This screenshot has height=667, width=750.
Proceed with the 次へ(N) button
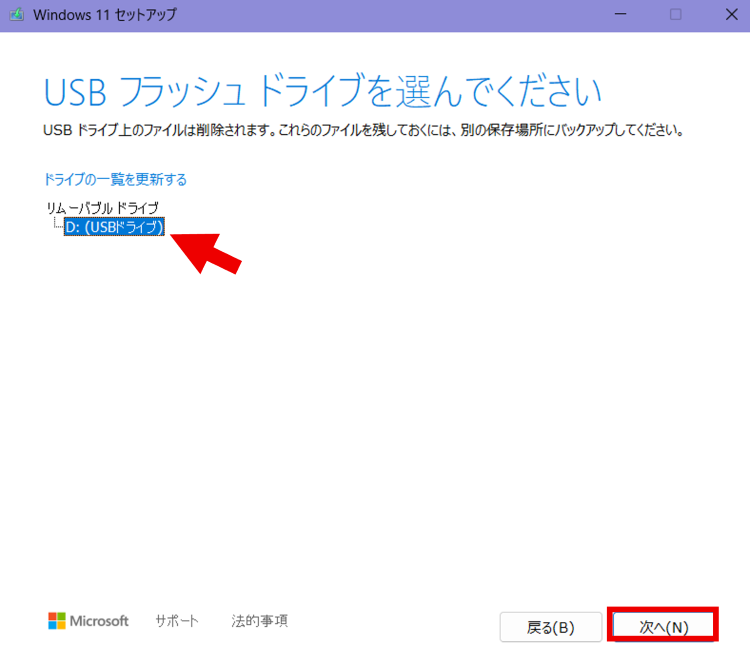click(663, 627)
